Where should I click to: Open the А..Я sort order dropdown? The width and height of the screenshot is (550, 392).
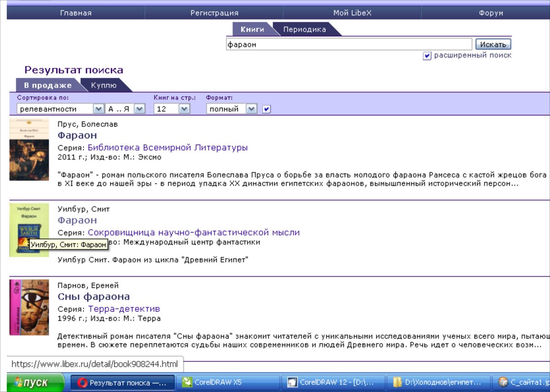coord(139,109)
